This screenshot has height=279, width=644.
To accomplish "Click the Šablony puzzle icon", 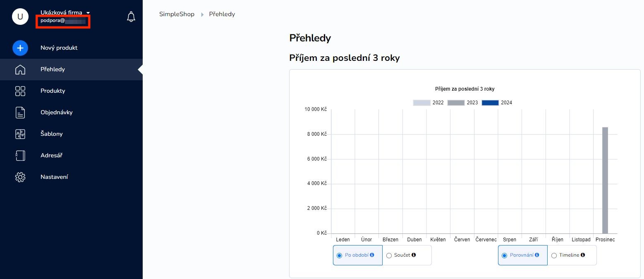I will click(20, 134).
